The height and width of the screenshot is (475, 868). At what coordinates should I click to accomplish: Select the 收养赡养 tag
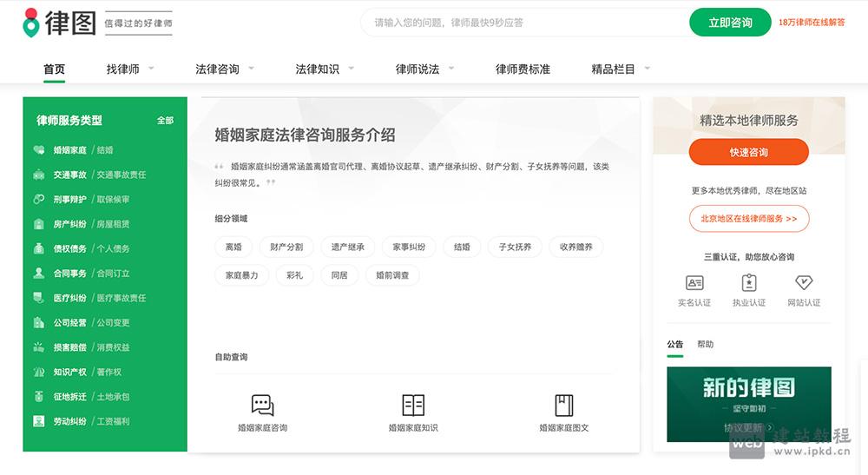point(575,247)
